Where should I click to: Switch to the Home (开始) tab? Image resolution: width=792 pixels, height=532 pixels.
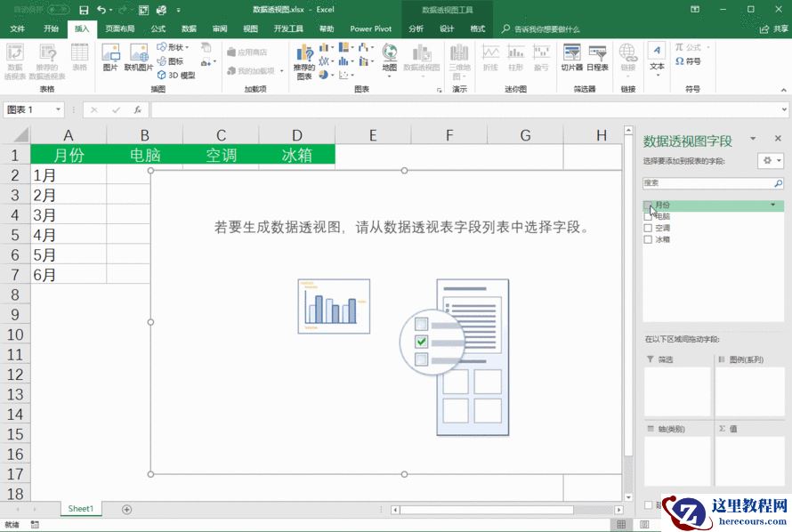[51, 28]
